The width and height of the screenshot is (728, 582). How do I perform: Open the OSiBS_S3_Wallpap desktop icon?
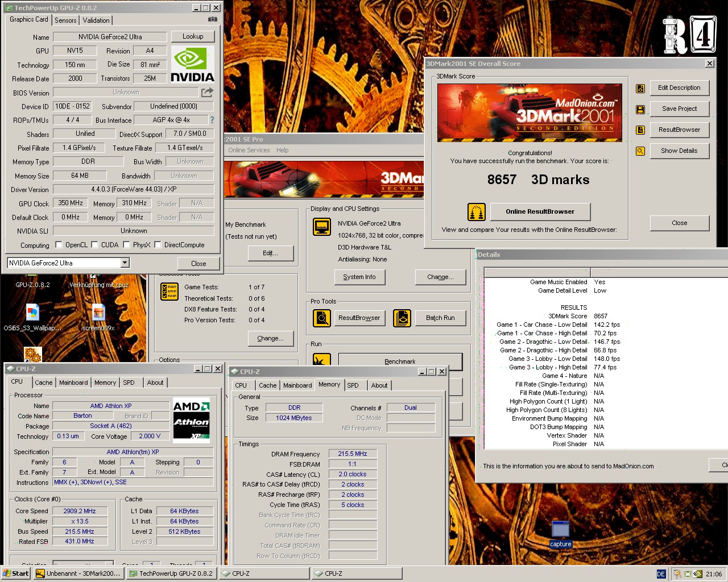[32, 318]
